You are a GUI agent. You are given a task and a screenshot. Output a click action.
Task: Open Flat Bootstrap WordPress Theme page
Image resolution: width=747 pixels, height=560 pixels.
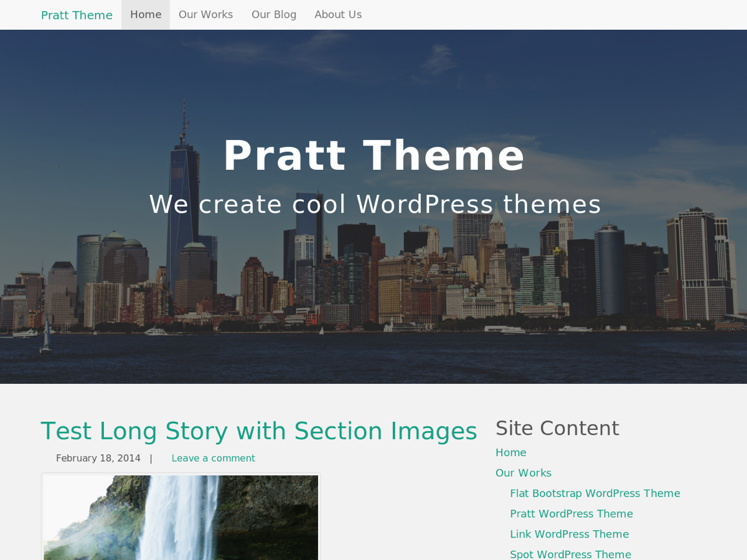point(595,493)
